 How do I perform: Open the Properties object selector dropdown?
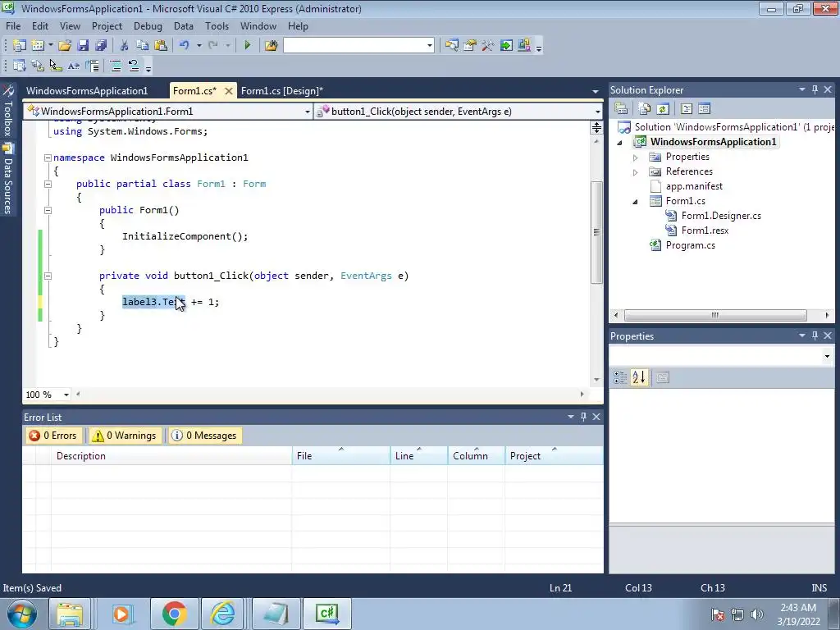tap(827, 356)
